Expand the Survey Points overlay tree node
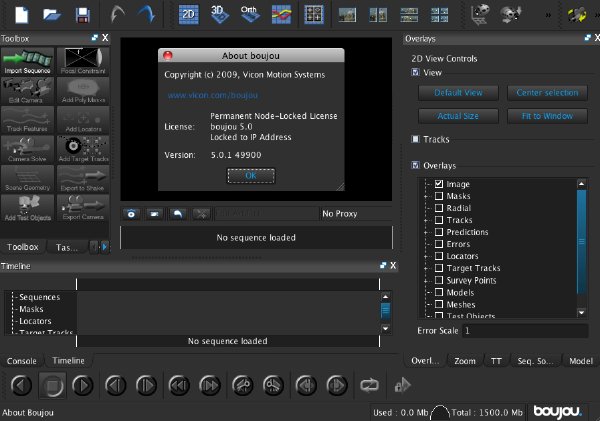Screen dimensions: 600x421 click(x=426, y=281)
